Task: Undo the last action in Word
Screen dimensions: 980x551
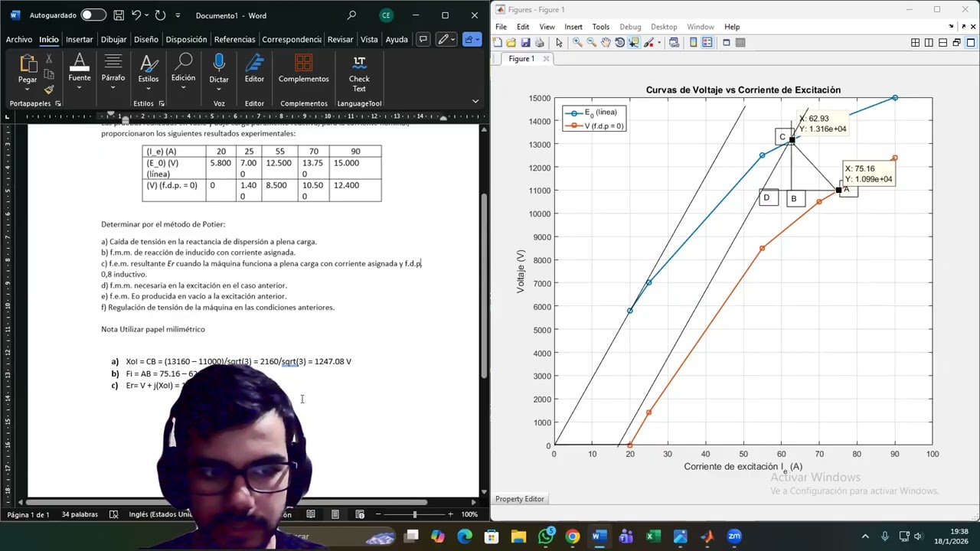Action: [136, 15]
